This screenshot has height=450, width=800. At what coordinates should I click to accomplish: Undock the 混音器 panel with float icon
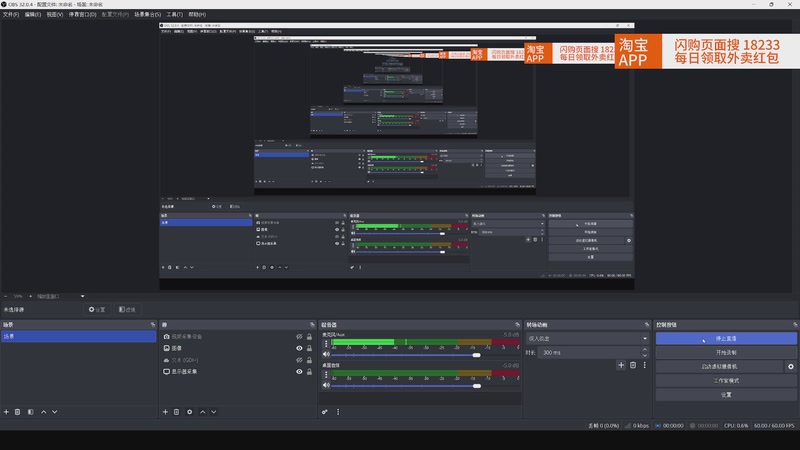click(517, 324)
